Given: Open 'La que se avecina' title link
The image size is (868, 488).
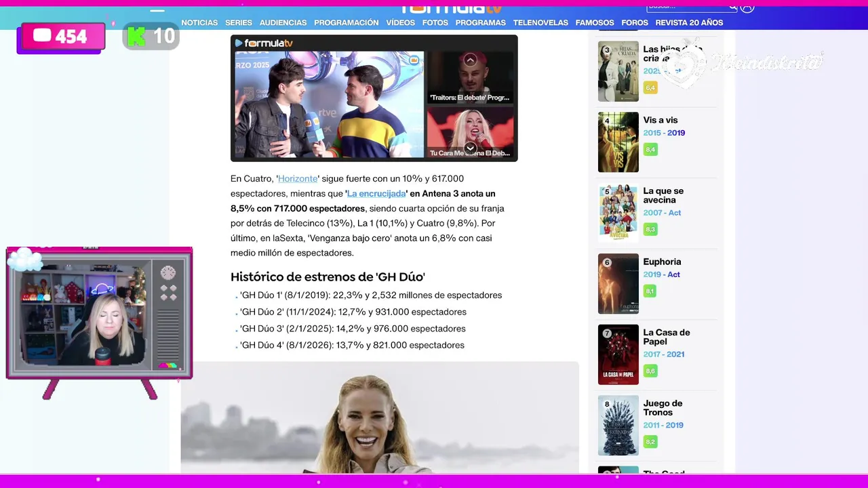Looking at the screenshot, I should 663,195.
